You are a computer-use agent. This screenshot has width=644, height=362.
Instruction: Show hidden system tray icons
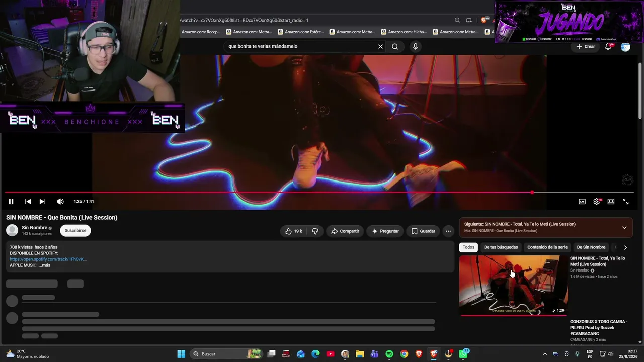coord(545,354)
